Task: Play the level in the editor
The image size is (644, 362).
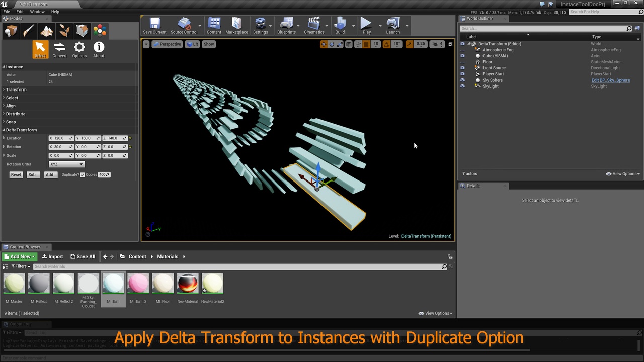Action: pos(366,26)
